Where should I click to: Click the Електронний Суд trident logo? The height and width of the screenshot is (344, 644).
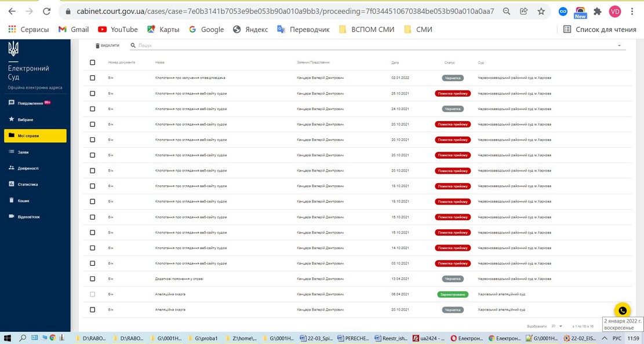[x=13, y=49]
